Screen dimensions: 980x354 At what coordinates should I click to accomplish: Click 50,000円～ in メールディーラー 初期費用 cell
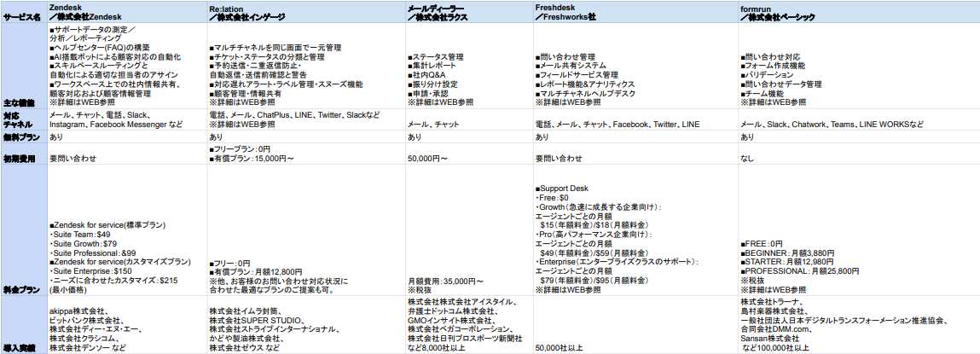(x=428, y=159)
